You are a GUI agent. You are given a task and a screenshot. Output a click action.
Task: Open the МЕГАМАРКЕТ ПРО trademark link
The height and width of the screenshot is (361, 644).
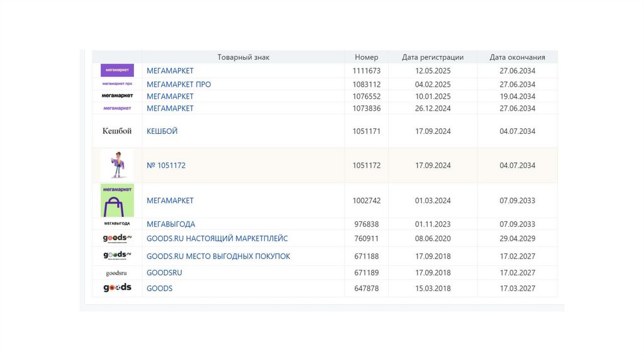[179, 84]
